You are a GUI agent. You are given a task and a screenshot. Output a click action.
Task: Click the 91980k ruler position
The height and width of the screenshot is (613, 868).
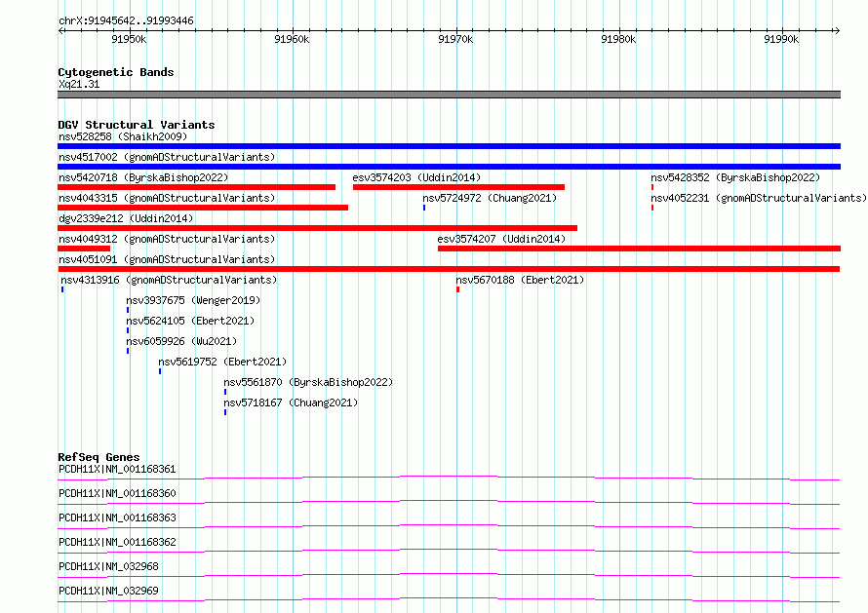618,39
